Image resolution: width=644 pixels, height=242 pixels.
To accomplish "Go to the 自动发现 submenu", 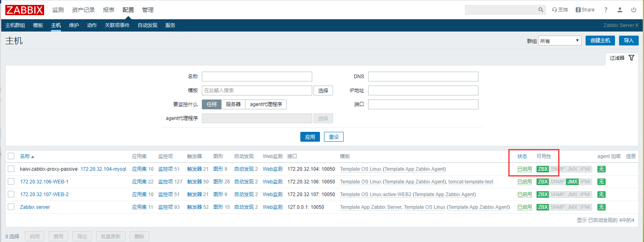I will click(x=148, y=25).
